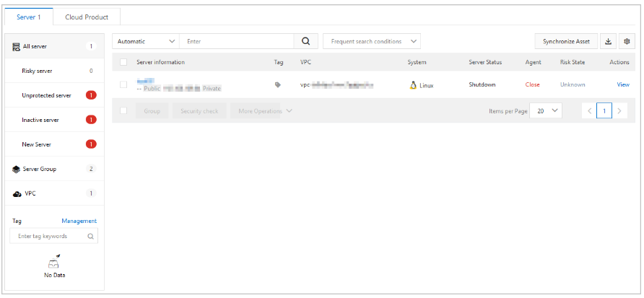Go to next page arrow
Screen dimensions: 644x298
619,111
